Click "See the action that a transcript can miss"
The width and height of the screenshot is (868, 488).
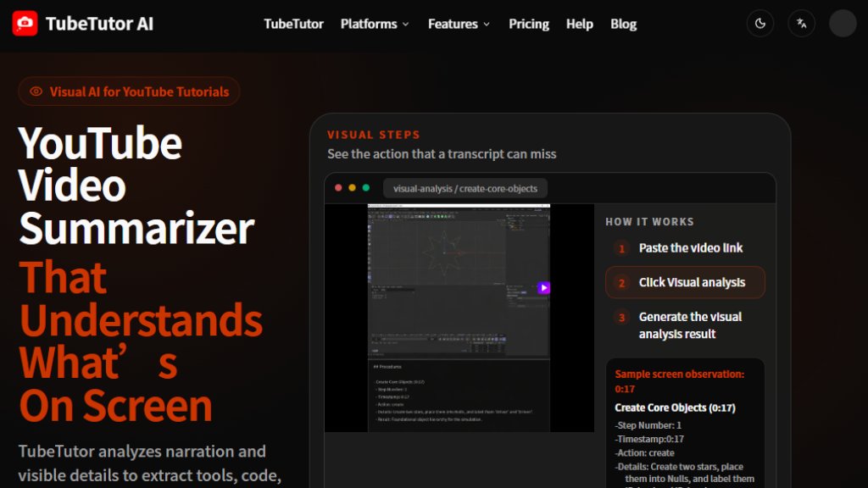tap(442, 154)
